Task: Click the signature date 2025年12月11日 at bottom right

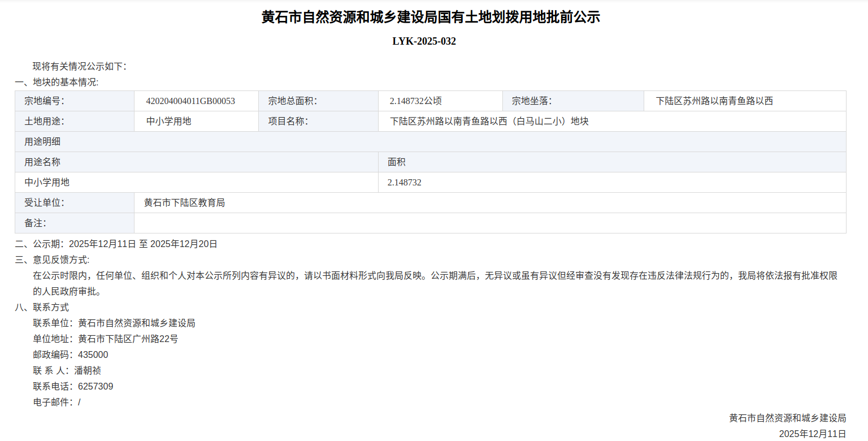Action: [812, 434]
